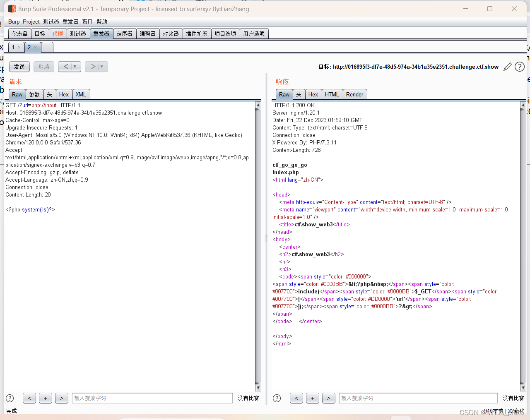Click the 取消 cancel button
The height and width of the screenshot is (420, 530).
(44, 67)
